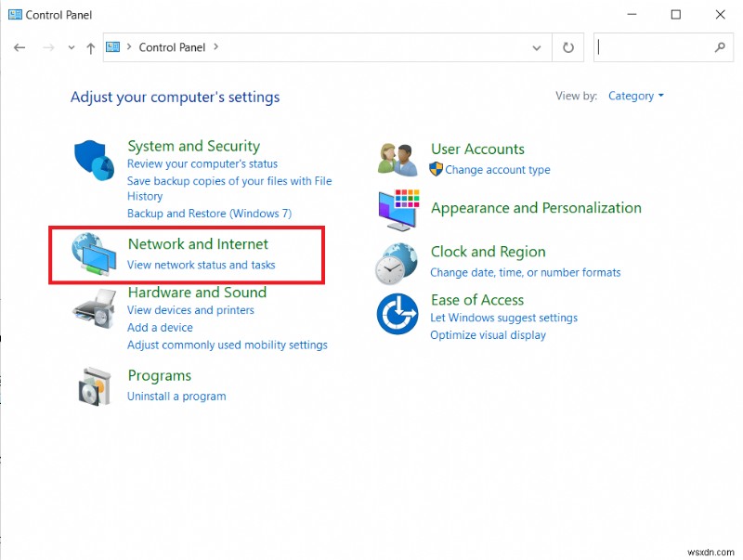Open the View by Category dropdown
Screen dimensions: 743x560
(x=635, y=96)
